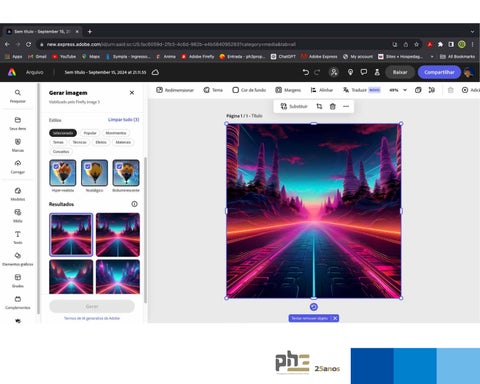
Task: Select the Conceitos style filter
Action: click(61, 152)
